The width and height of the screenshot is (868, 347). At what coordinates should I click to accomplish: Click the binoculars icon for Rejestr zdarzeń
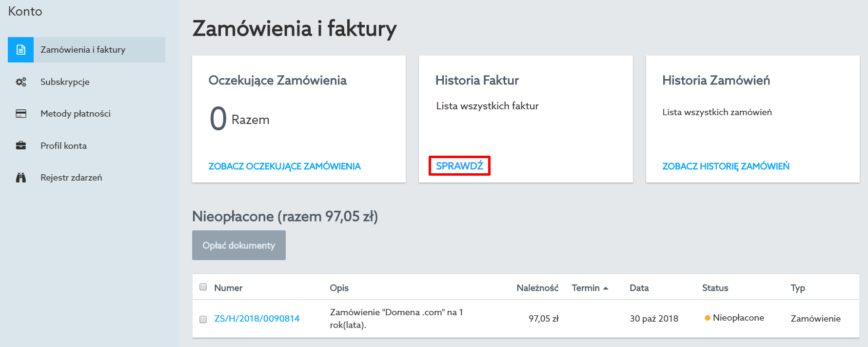21,178
